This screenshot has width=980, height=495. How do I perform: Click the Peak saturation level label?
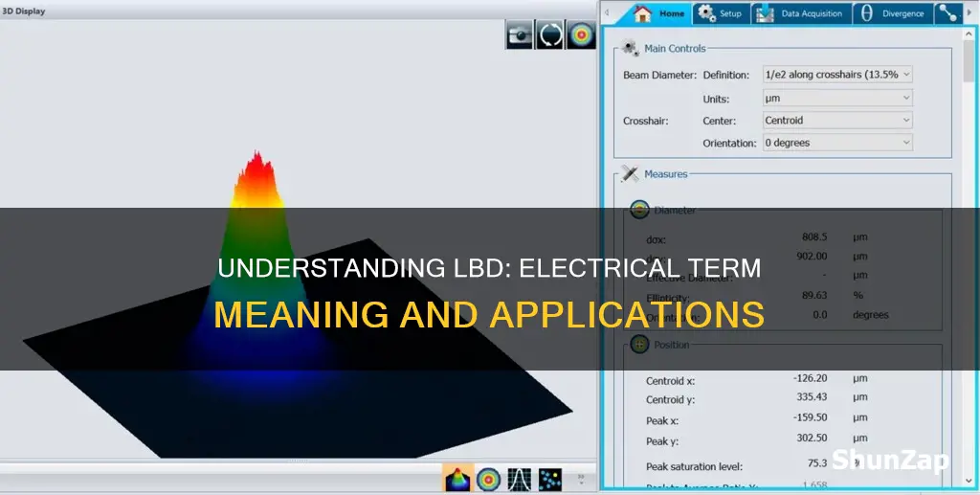pos(695,466)
